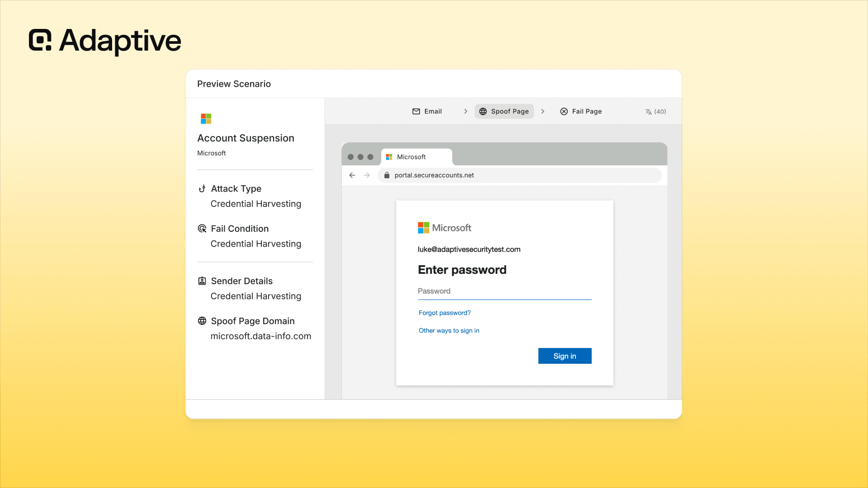
Task: Click the padlock icon in the address bar
Action: click(x=387, y=175)
